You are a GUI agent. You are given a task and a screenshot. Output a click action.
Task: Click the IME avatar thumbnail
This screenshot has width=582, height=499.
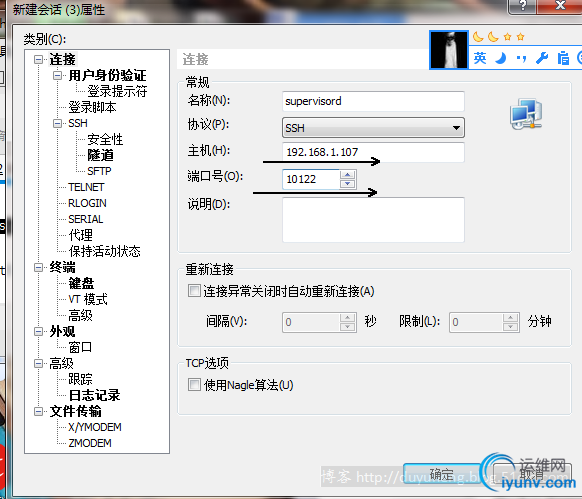point(449,50)
